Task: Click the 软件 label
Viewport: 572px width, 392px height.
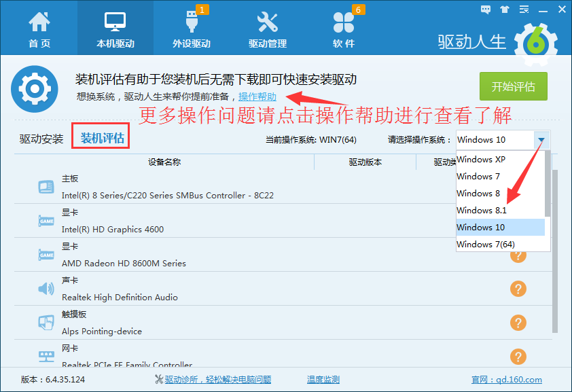Action: pyautogui.click(x=344, y=43)
